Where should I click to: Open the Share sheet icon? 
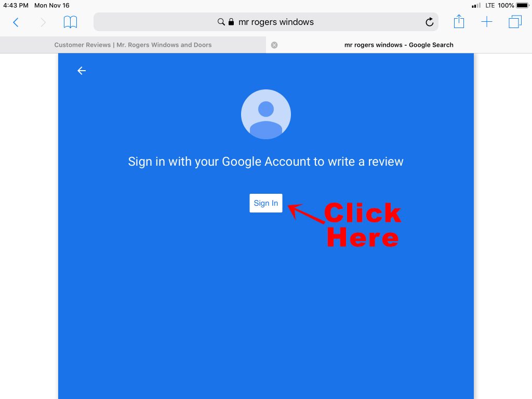coord(459,21)
